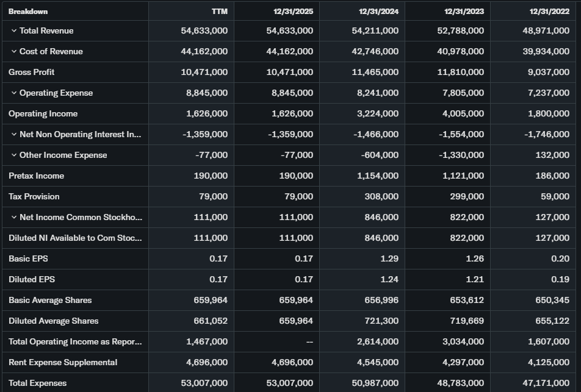Expand Net Non Operating Interest Income chevron
Viewport: 581px width, 392px height.
tap(13, 134)
